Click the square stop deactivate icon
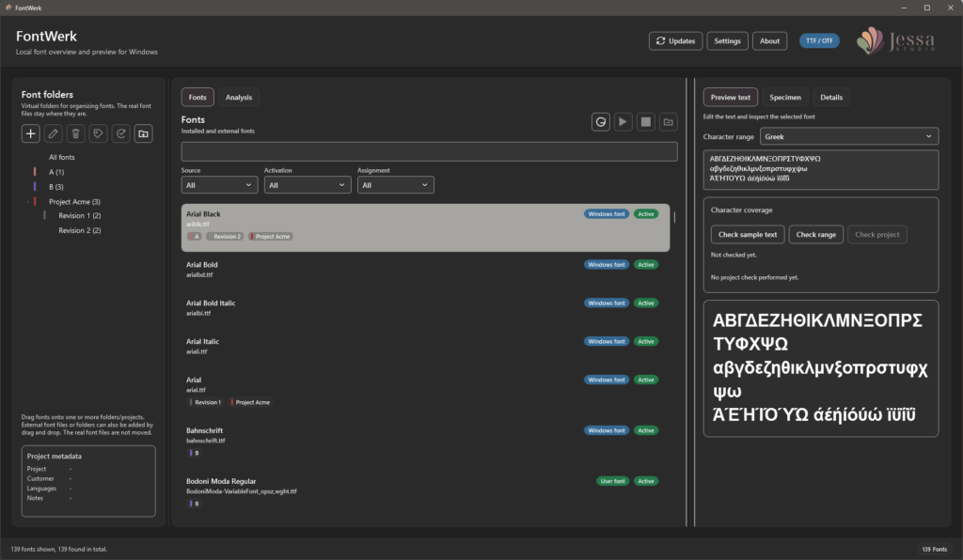This screenshot has height=560, width=963. [645, 122]
